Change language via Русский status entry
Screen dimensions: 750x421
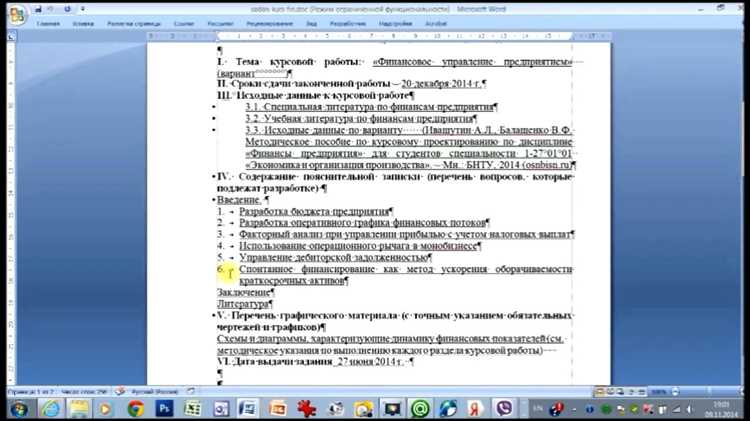pyautogui.click(x=154, y=392)
